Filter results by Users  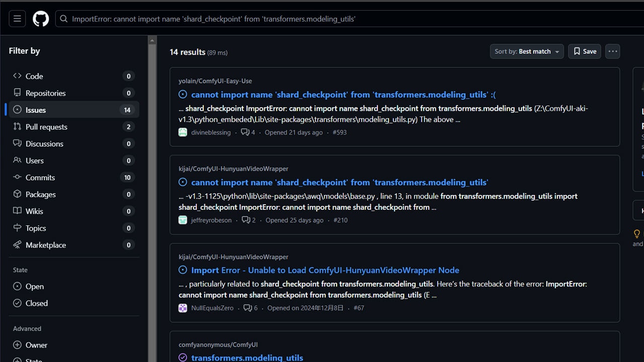74,160
